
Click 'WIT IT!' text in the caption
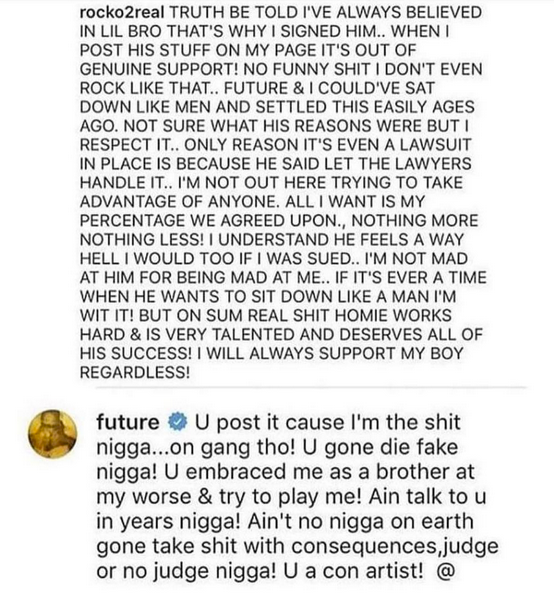tap(107, 316)
